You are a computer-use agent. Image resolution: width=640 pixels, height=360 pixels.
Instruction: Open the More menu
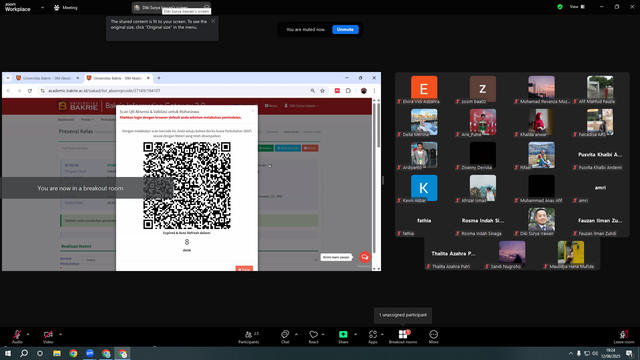433,337
